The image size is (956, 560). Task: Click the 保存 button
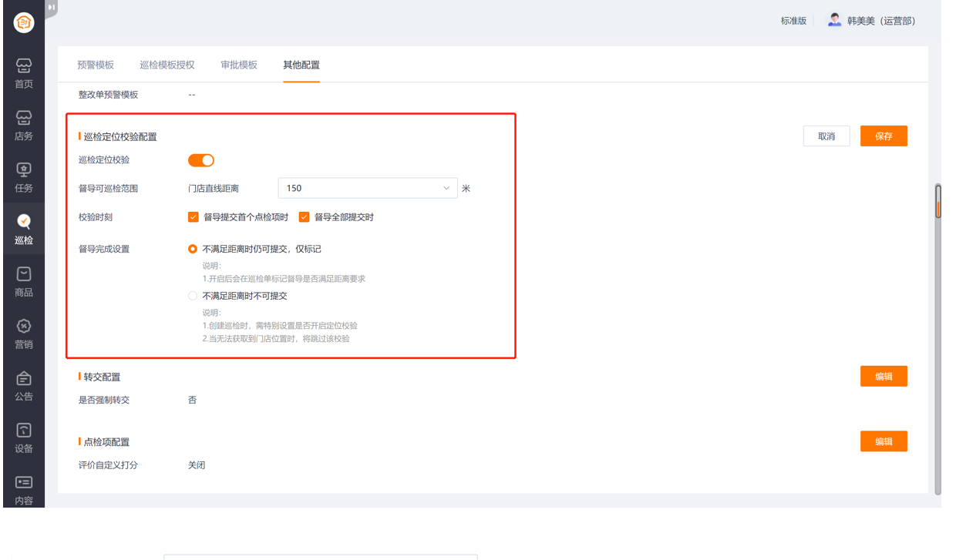tap(884, 136)
